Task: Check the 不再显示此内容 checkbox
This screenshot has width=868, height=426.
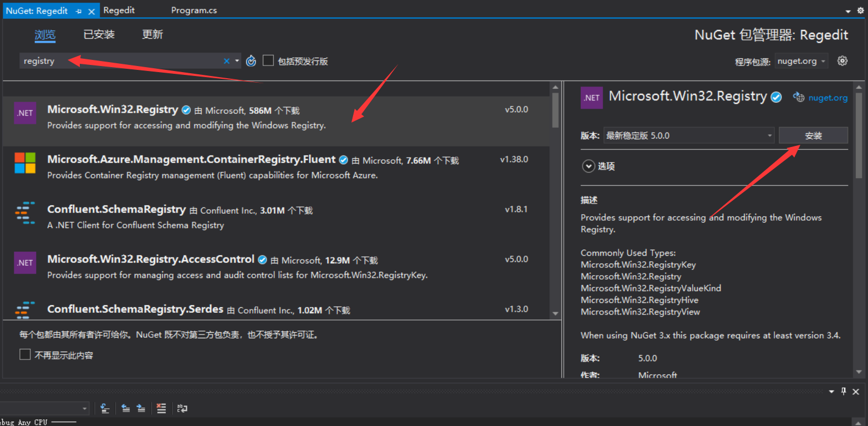Action: pos(25,354)
